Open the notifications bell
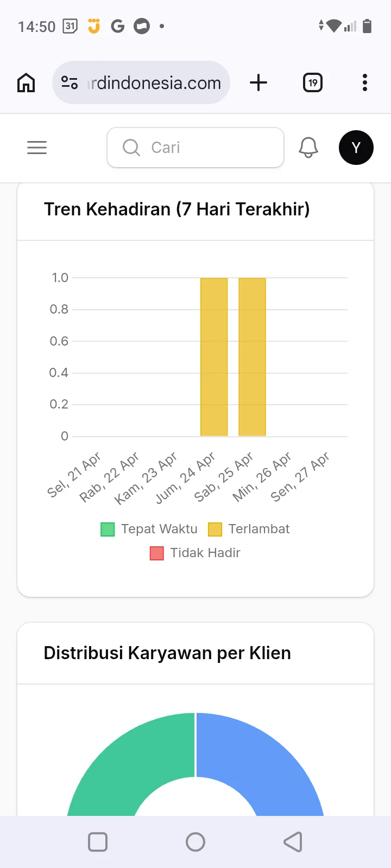391x868 pixels. point(308,148)
